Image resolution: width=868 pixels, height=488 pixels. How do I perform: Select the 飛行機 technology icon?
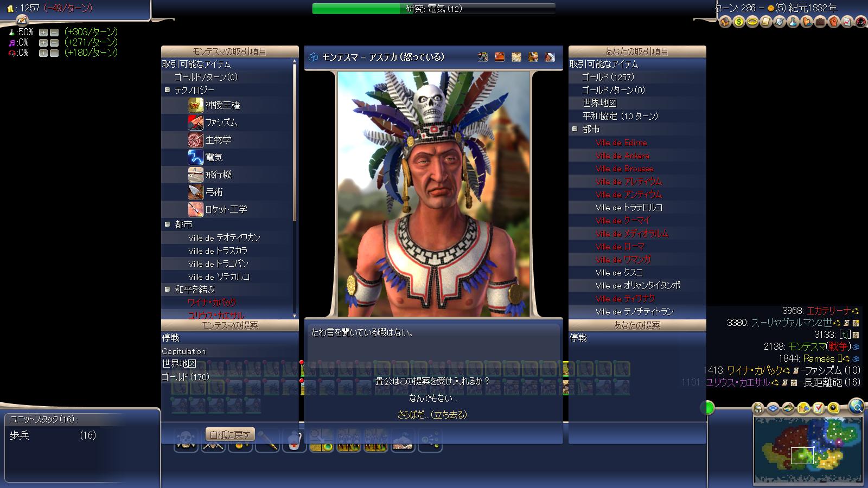[x=195, y=175]
